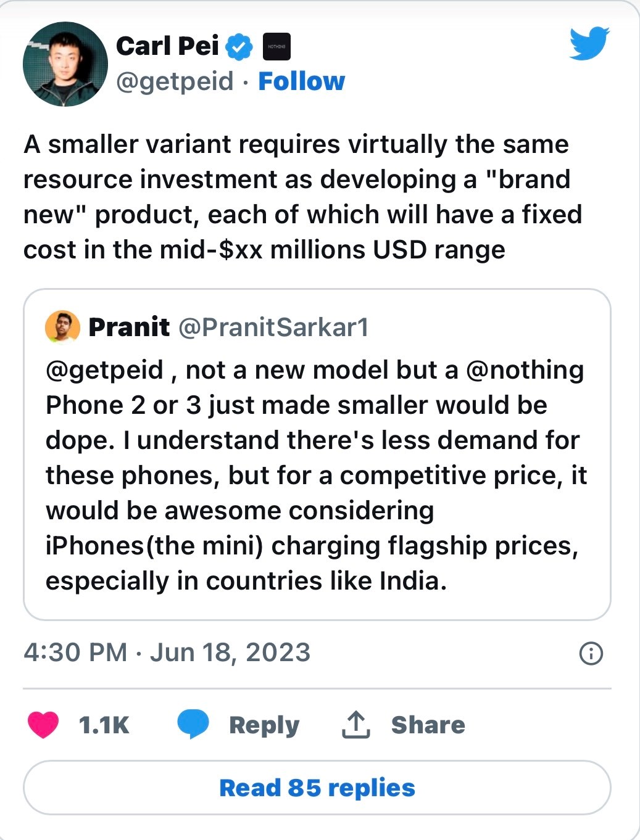Image resolution: width=640 pixels, height=840 pixels.
Task: Click Pranit's small avatar image
Action: click(62, 327)
